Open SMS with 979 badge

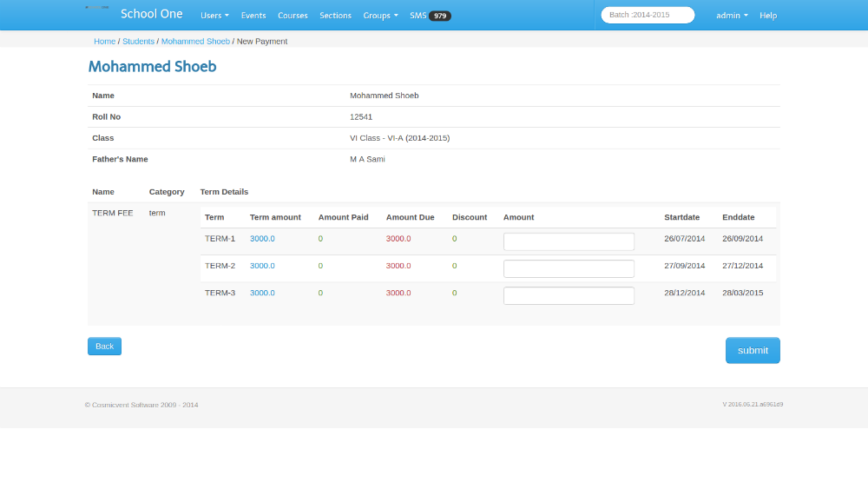[430, 16]
